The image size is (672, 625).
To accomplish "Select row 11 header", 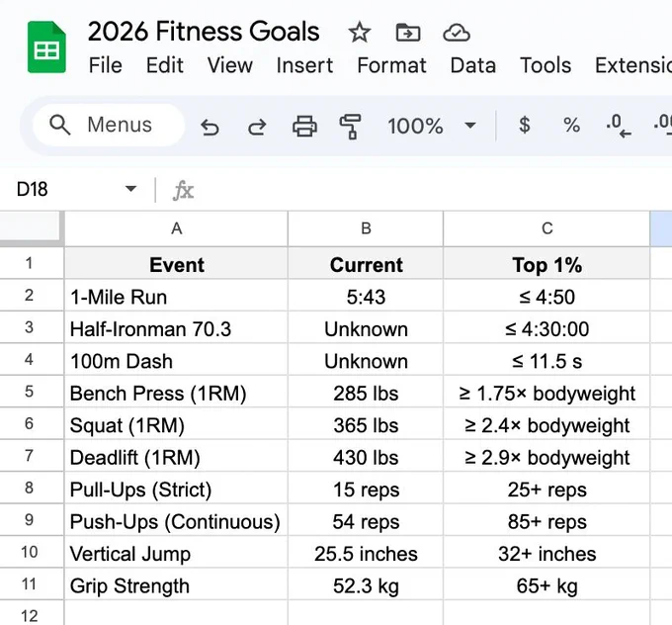I will coord(31,583).
